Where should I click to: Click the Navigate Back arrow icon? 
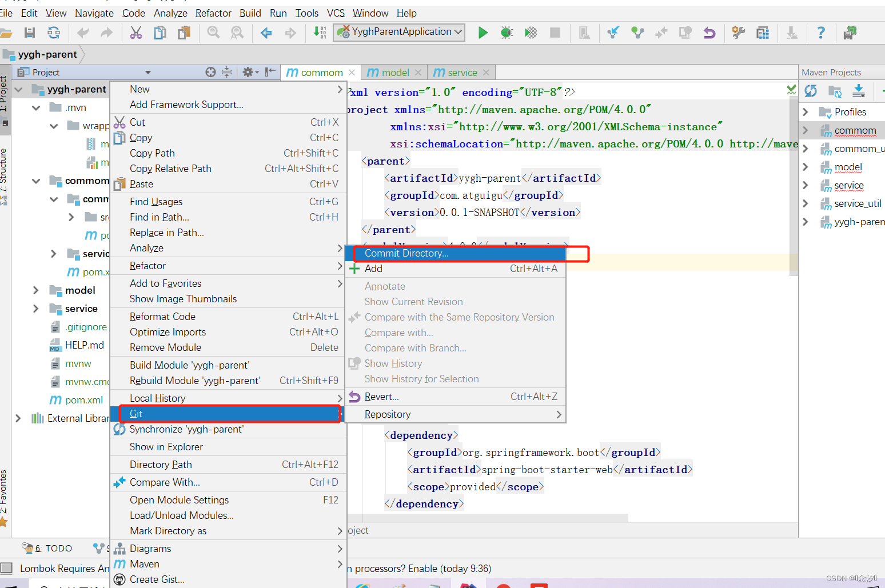click(x=266, y=33)
